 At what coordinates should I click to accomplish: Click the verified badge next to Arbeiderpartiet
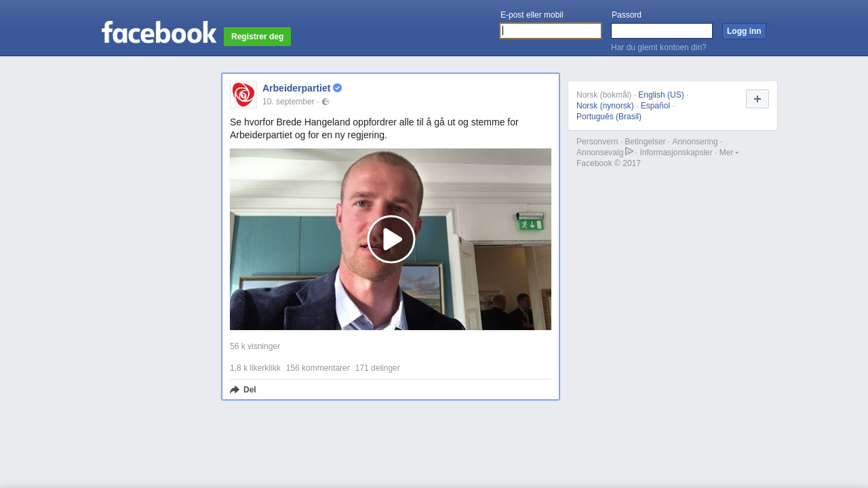pyautogui.click(x=337, y=88)
